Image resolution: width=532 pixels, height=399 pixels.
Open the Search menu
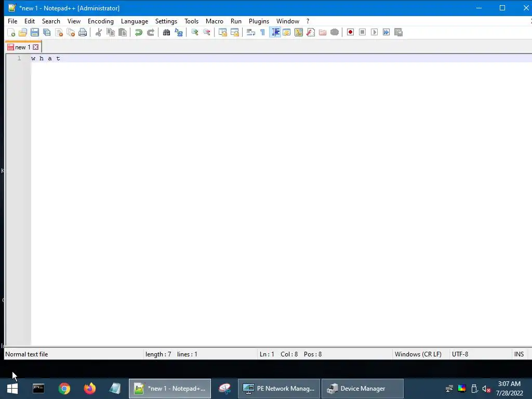pyautogui.click(x=51, y=21)
